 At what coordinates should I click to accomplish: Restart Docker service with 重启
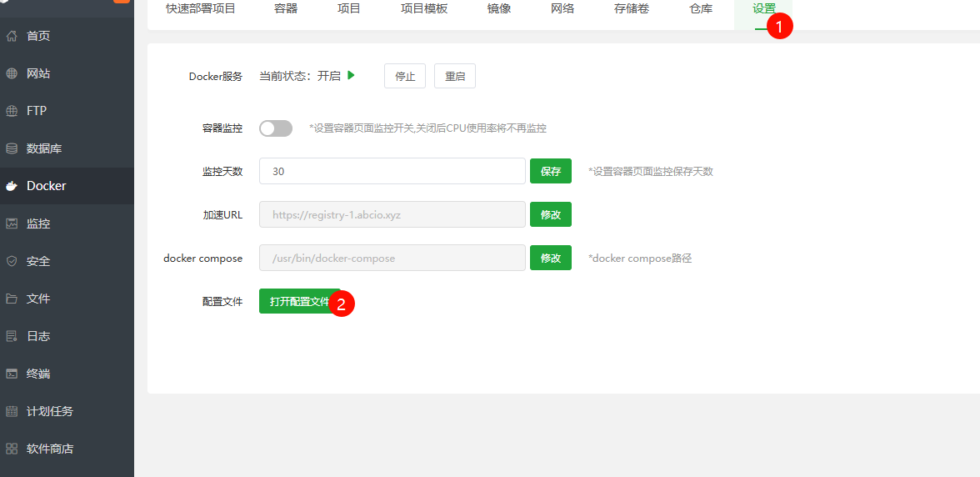click(455, 76)
